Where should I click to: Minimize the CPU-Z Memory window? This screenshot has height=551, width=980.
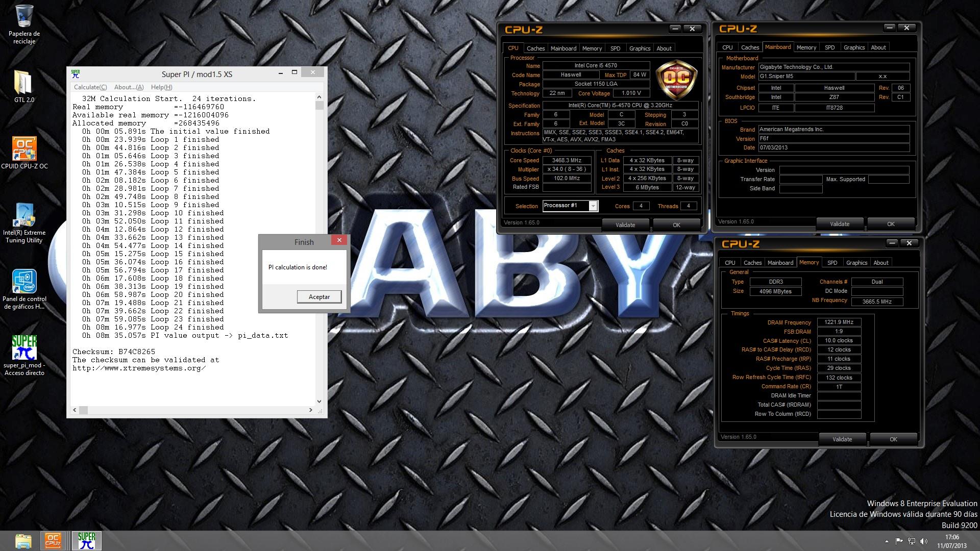click(892, 243)
